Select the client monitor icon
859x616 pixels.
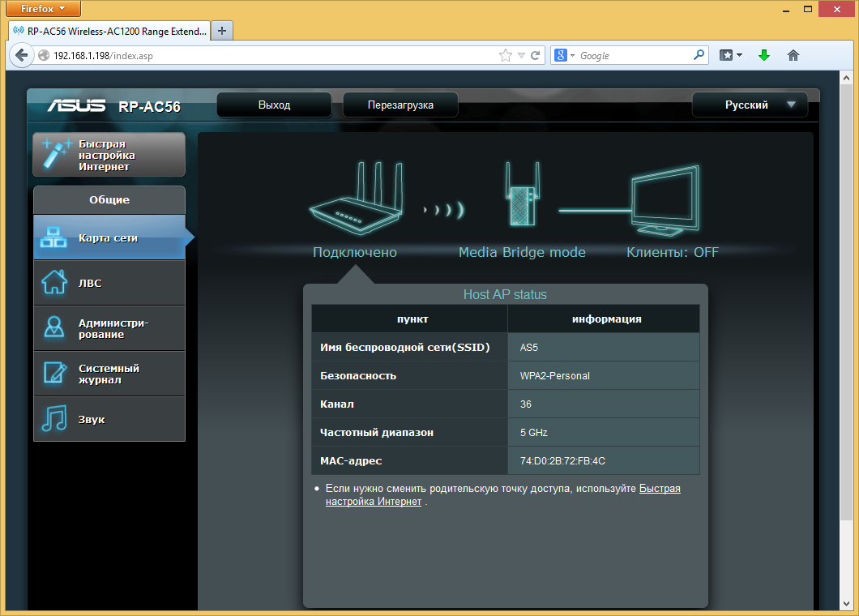(x=665, y=201)
